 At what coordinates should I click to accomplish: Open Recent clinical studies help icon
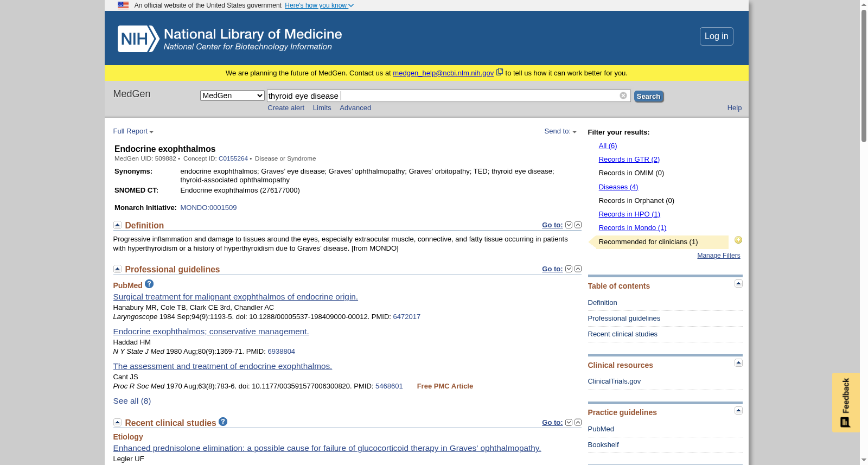223,422
